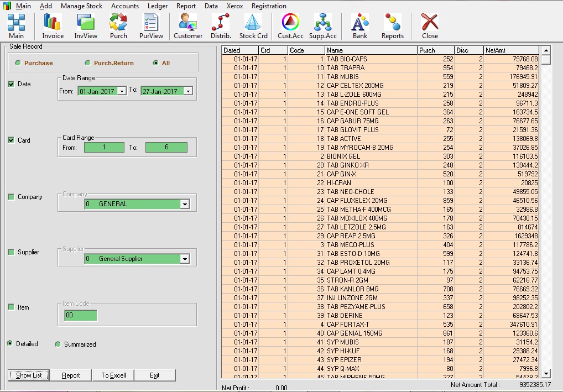
Task: Open the PurView toolbar icon
Action: 151,26
